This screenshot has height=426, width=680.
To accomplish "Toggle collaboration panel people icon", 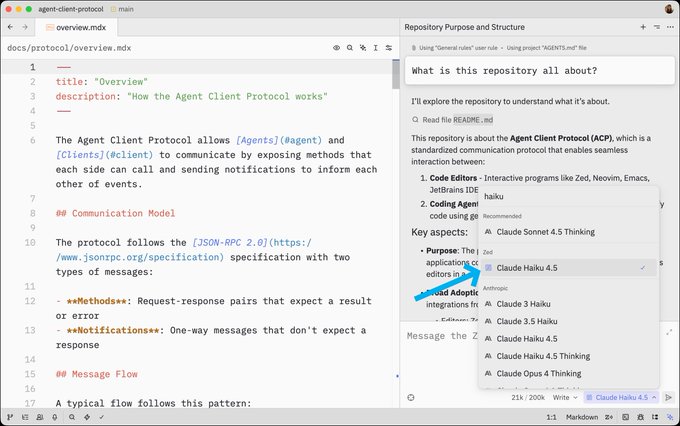I will tap(39, 417).
